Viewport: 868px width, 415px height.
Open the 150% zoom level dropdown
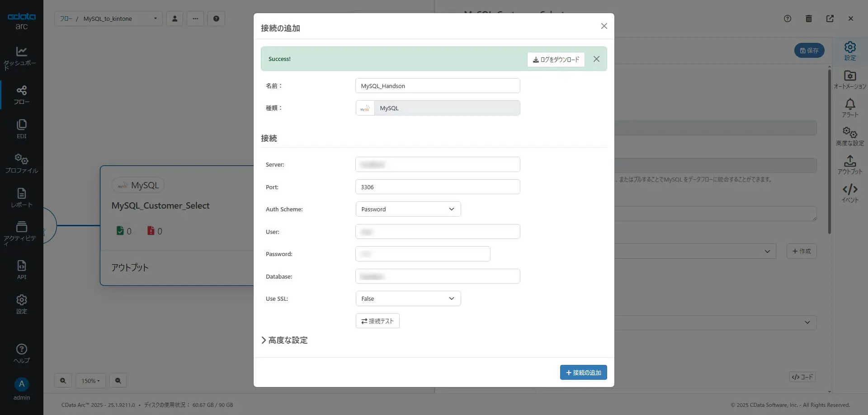(90, 381)
